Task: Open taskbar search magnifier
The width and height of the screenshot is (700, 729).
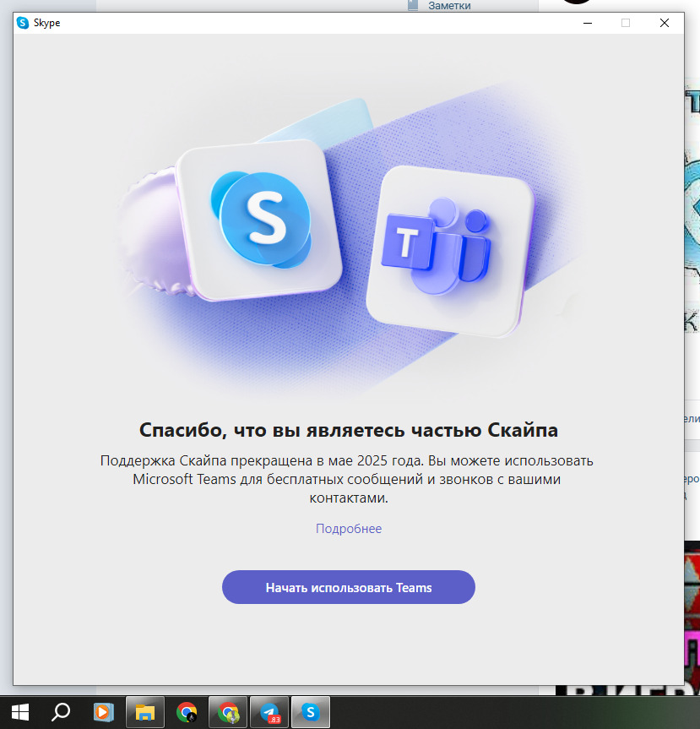Action: click(61, 712)
